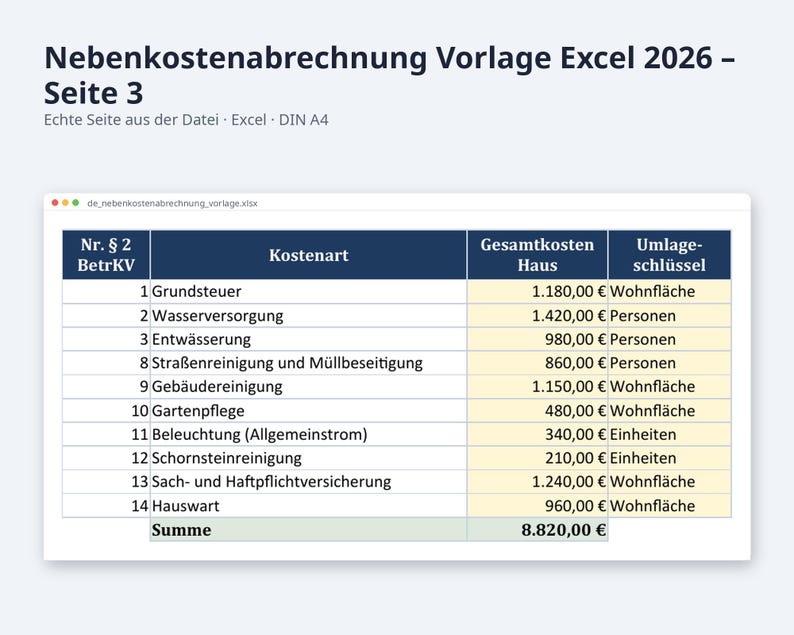Select the amount 1.150,00 € for Gebäudereinigung

coord(537,387)
